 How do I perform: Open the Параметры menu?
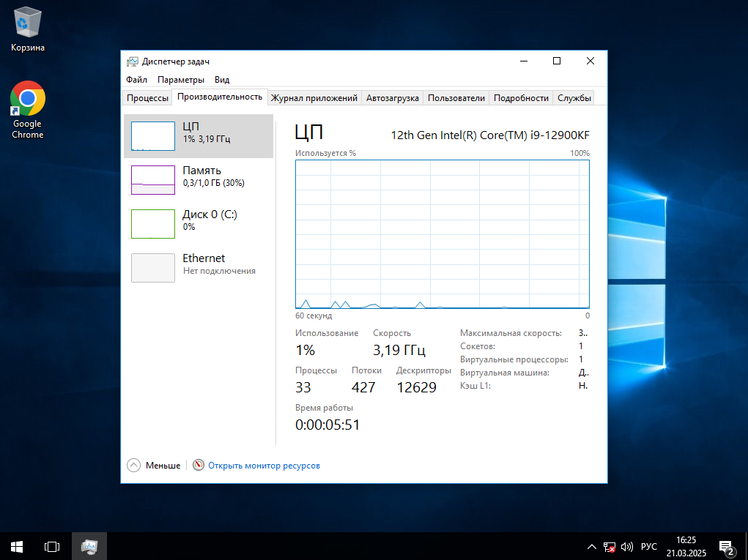180,80
